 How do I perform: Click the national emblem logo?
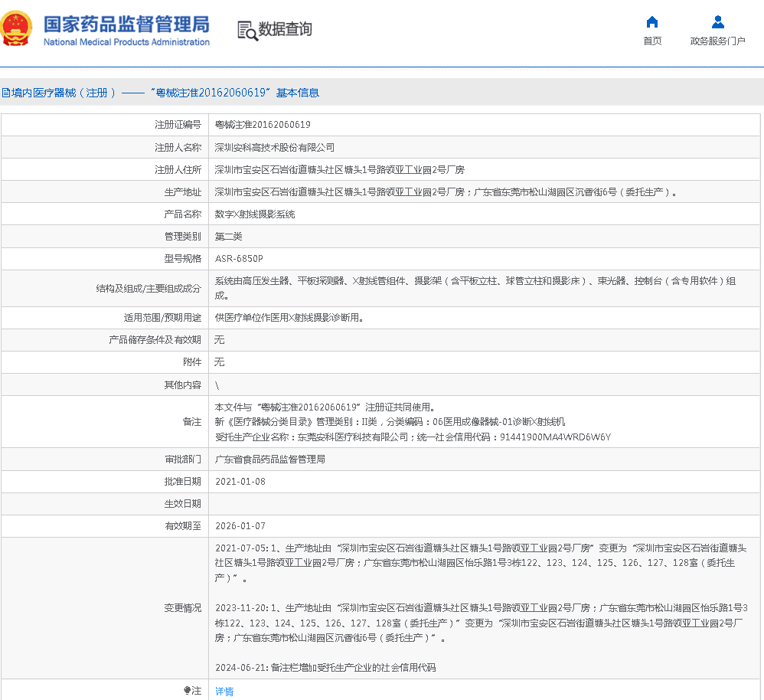tap(17, 30)
